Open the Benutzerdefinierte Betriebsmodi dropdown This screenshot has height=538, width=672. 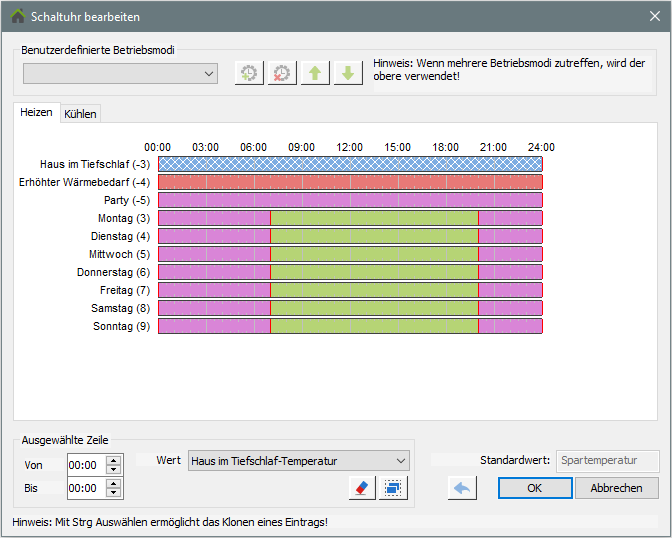click(x=120, y=73)
